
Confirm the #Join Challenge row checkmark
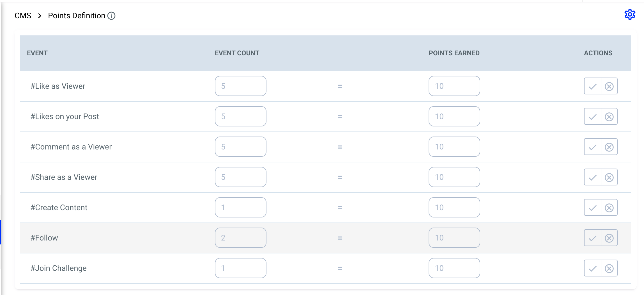point(592,268)
